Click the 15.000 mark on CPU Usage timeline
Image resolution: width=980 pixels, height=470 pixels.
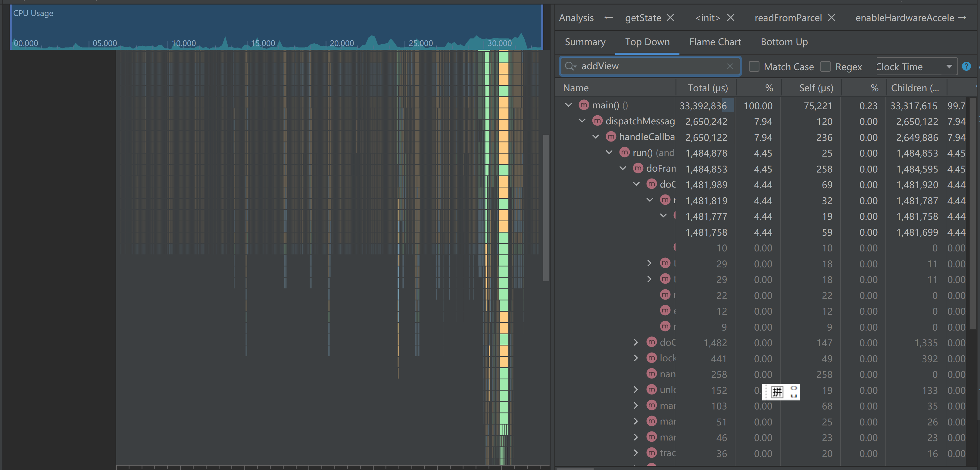pyautogui.click(x=263, y=43)
